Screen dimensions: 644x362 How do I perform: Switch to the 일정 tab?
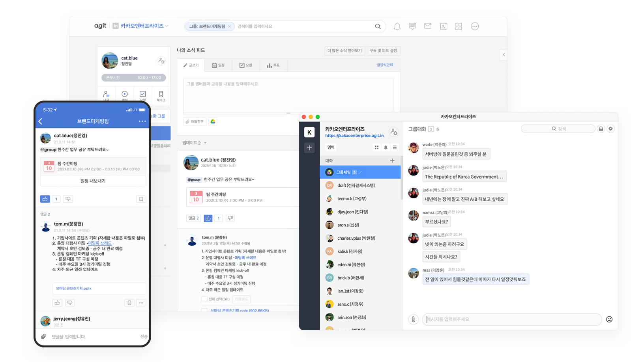pos(218,65)
